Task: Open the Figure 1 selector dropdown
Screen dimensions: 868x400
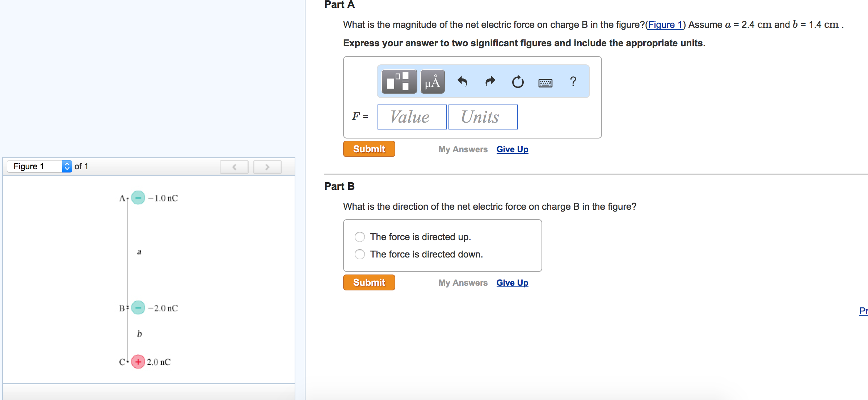Action: [x=39, y=166]
